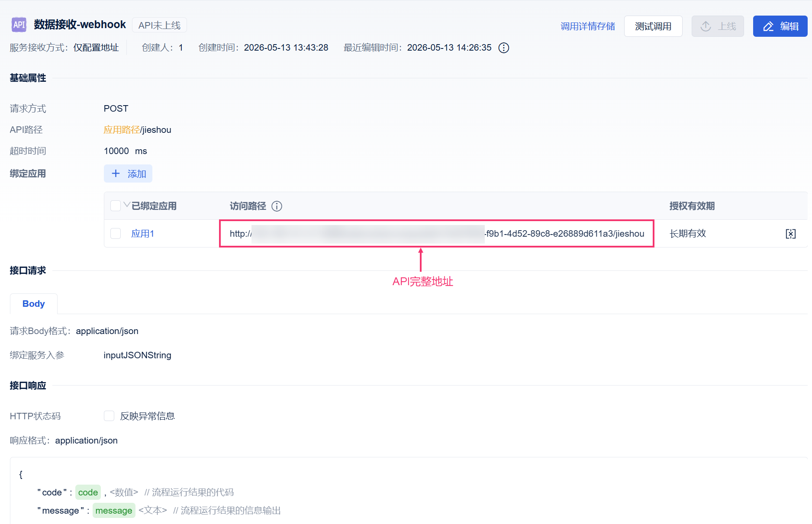The width and height of the screenshot is (812, 524).
Task: Select the green message variable tag
Action: tap(114, 511)
